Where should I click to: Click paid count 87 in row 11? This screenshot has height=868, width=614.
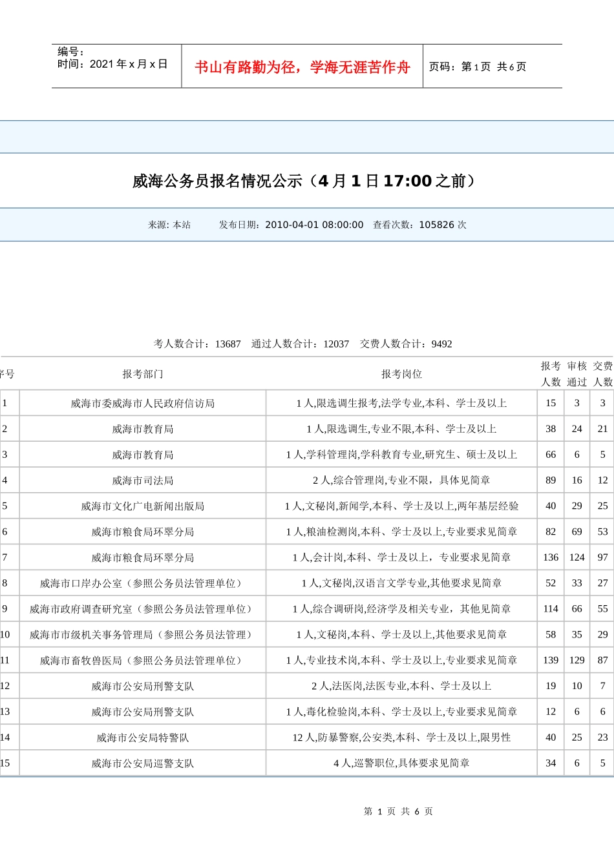tap(602, 660)
